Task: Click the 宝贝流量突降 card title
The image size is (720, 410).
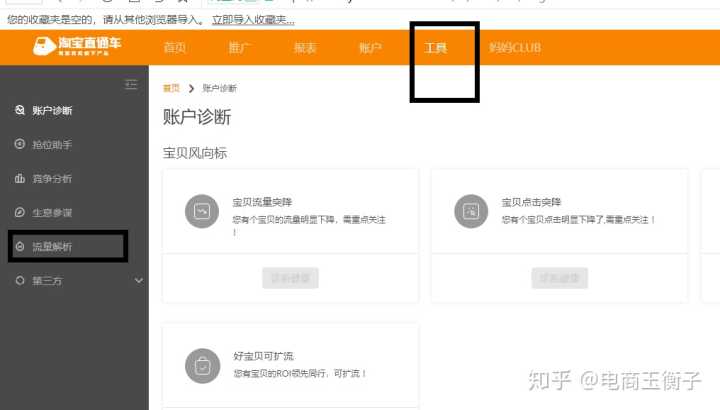Action: [262, 202]
